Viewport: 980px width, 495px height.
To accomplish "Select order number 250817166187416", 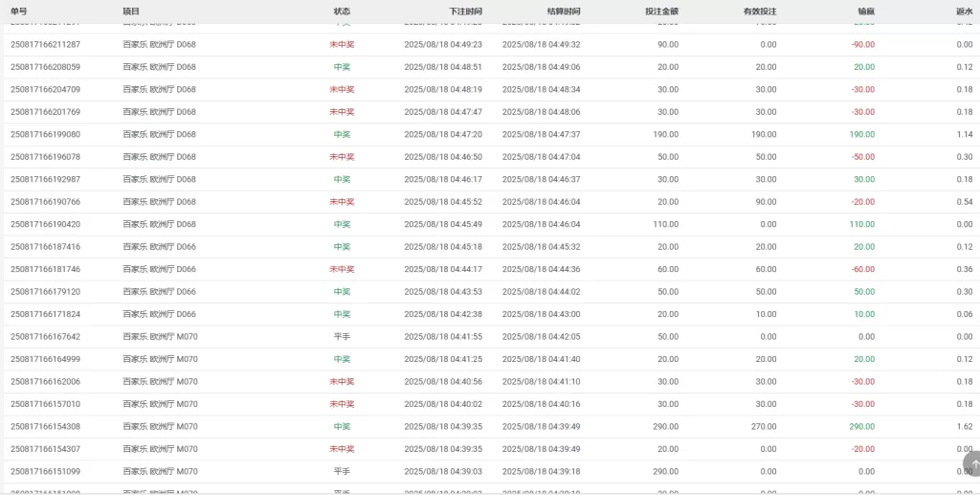I will pos(45,247).
